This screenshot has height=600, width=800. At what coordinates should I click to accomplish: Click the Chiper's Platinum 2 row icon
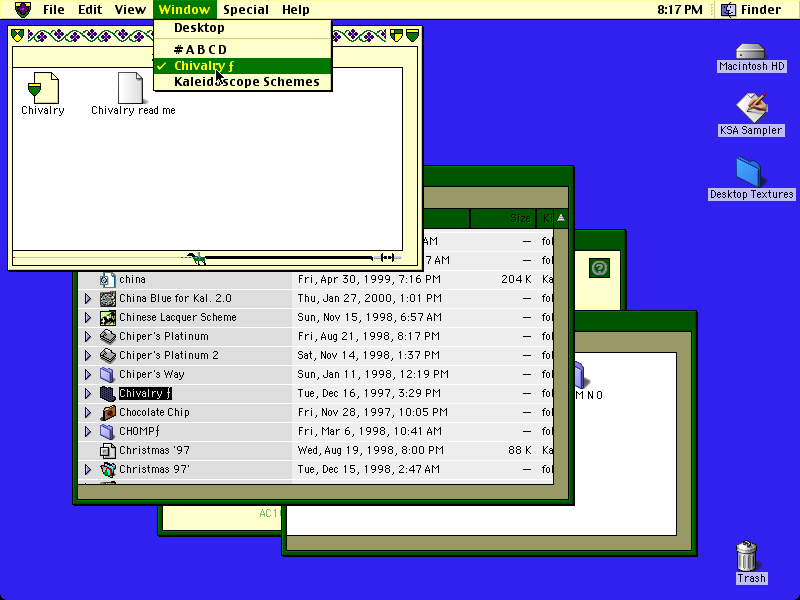pos(108,355)
